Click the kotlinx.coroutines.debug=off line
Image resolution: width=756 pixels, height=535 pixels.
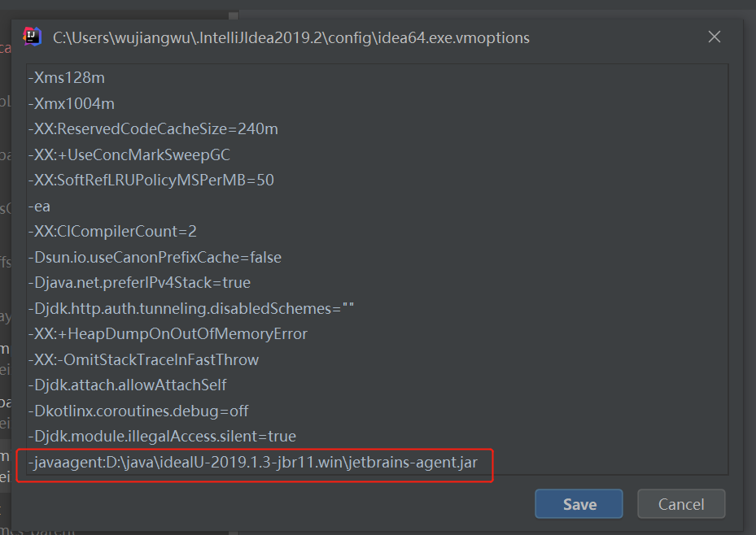138,411
